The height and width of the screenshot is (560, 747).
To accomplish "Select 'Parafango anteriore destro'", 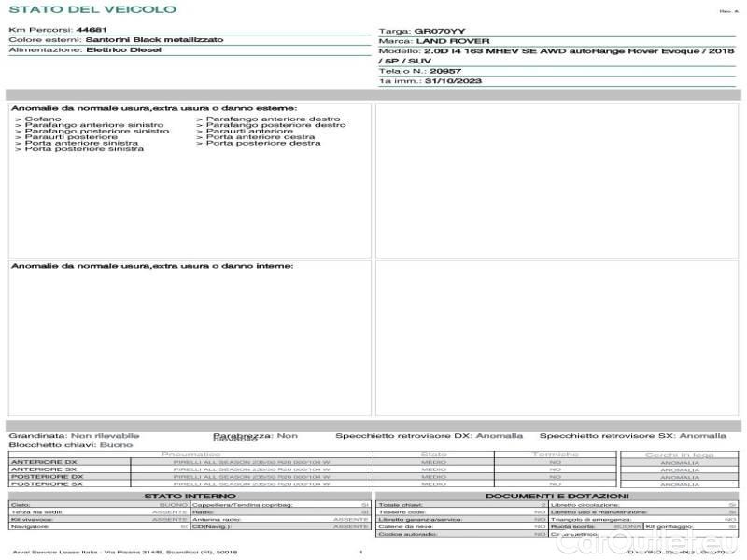I will (x=273, y=119).
